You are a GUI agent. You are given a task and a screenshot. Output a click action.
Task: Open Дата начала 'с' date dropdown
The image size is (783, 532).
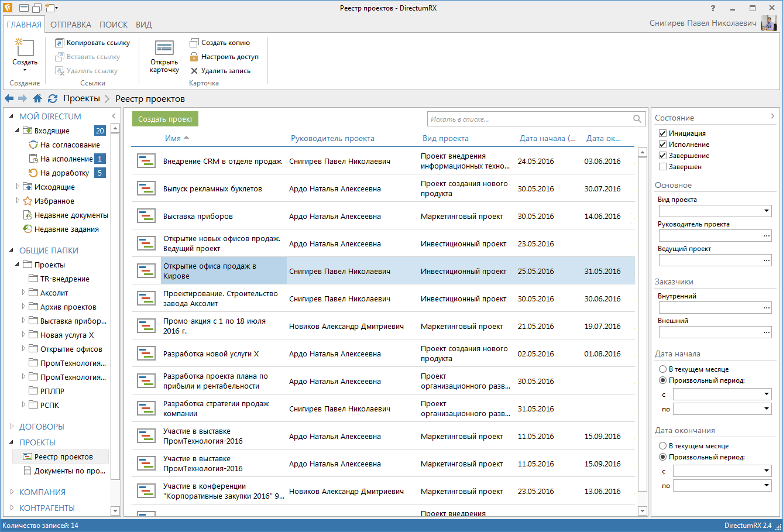coord(767,394)
